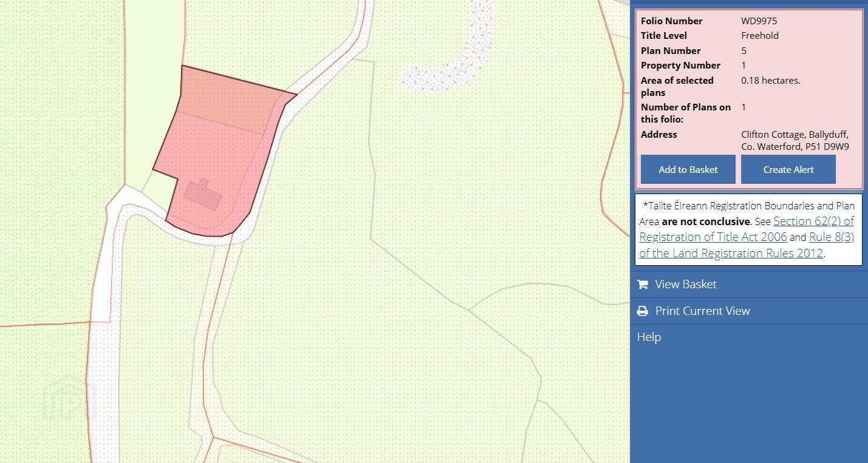Select the folio number WD9975 value
Image resolution: width=868 pixels, height=463 pixels.
click(759, 21)
